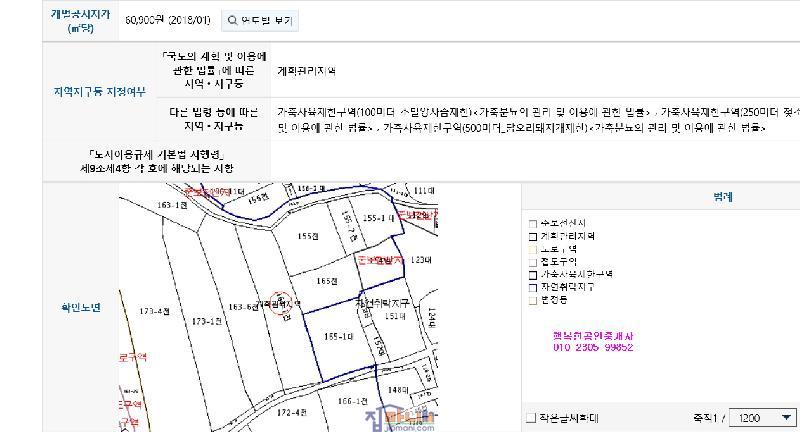The width and height of the screenshot is (800, 432).
Task: Click the magenta realtor phone number text
Action: click(x=592, y=348)
